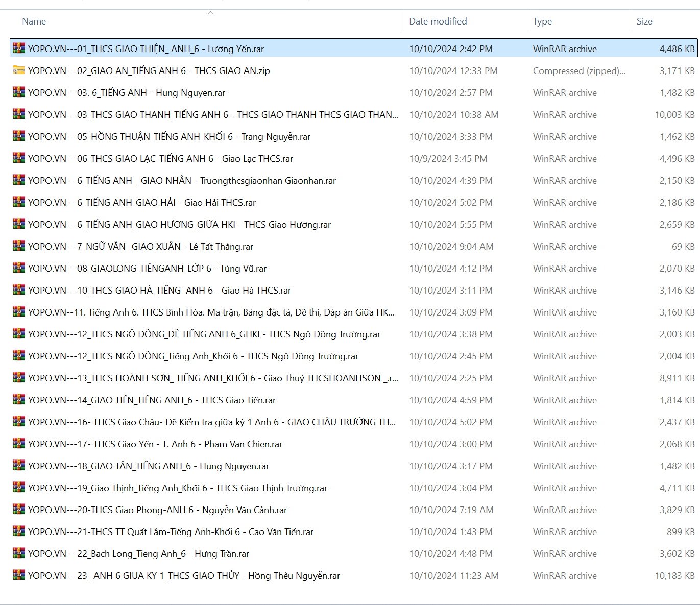Select file name 01_THCS GIAO THIỆN_ ANH_6 - Lương Yến.rar

(146, 49)
